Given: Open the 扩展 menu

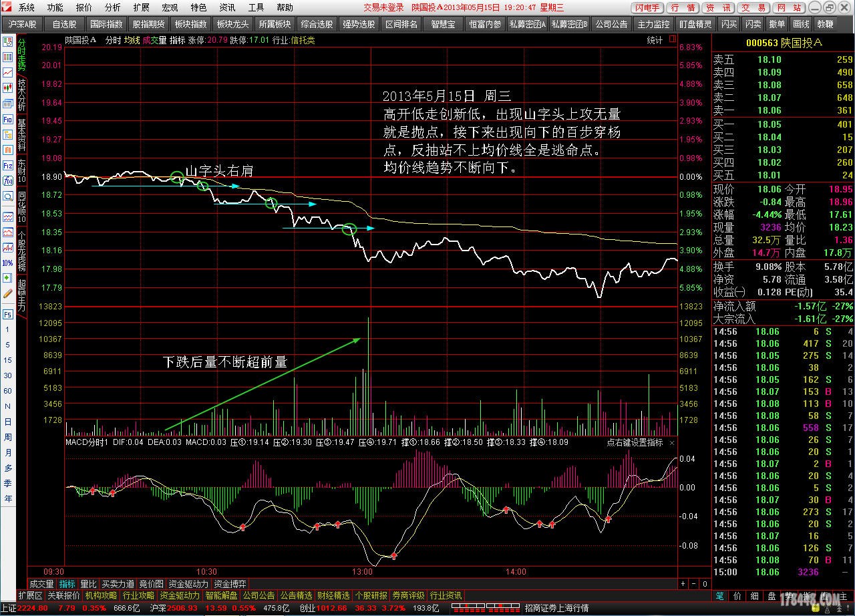Looking at the screenshot, I should pos(141,7).
